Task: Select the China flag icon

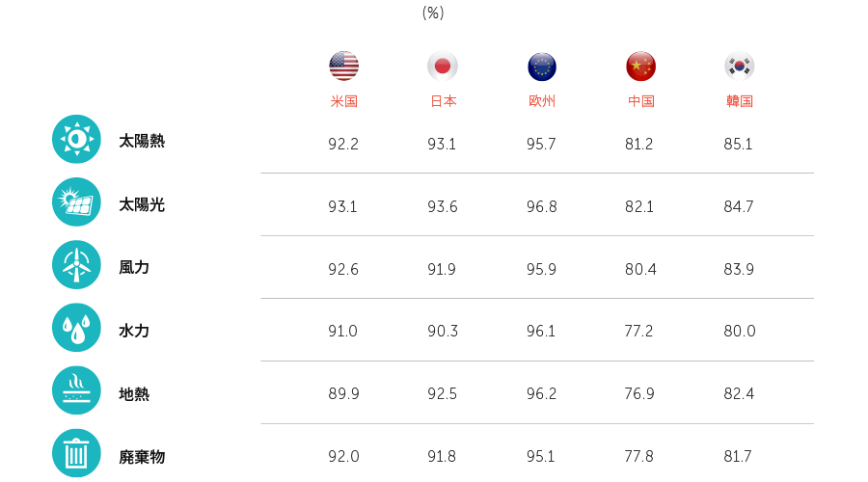Action: pos(640,66)
